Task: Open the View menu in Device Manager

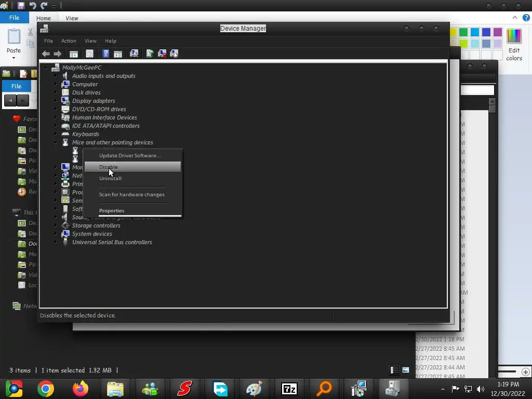Action: point(90,41)
